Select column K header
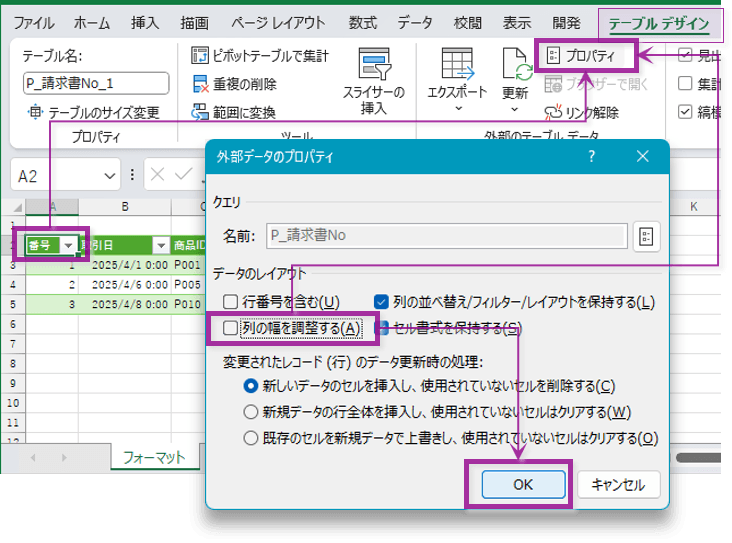Screen dimensions: 732x543 (x=694, y=207)
